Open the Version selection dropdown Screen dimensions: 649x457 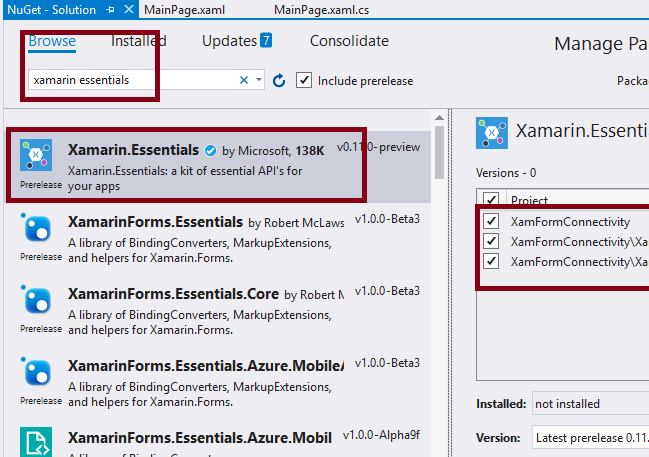(590, 438)
